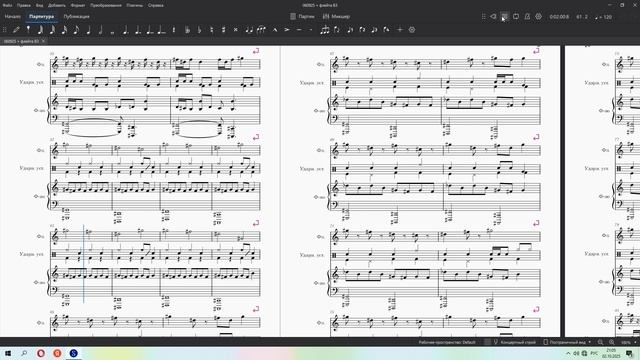Screen dimensions: 640x360
Task: Toggle the double sharp accidental
Action: (x=236, y=29)
